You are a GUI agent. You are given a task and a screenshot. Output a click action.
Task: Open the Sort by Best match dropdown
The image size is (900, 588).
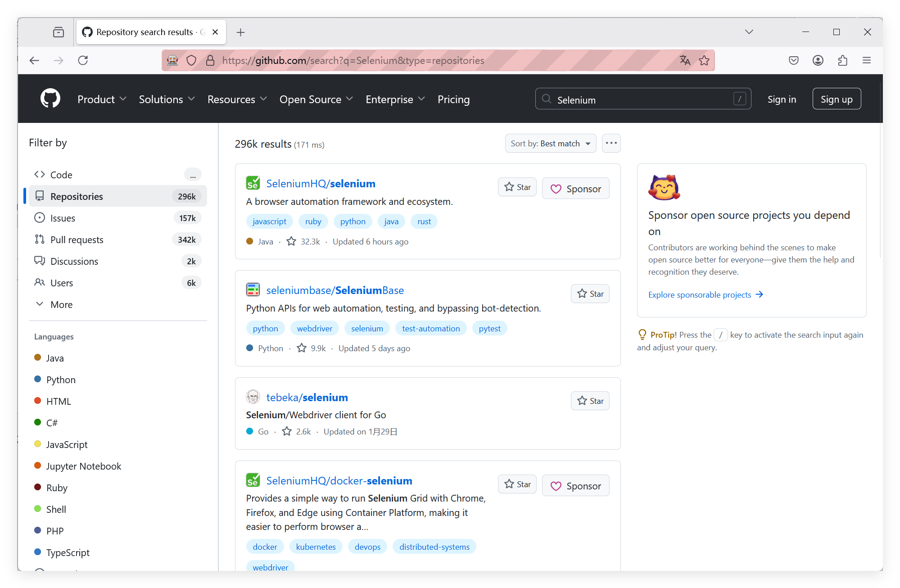click(550, 144)
